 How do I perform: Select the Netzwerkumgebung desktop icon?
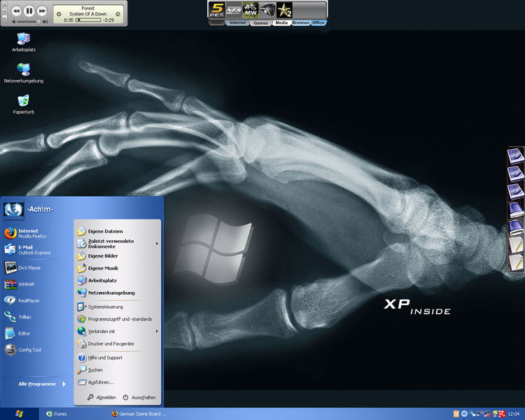[23, 73]
